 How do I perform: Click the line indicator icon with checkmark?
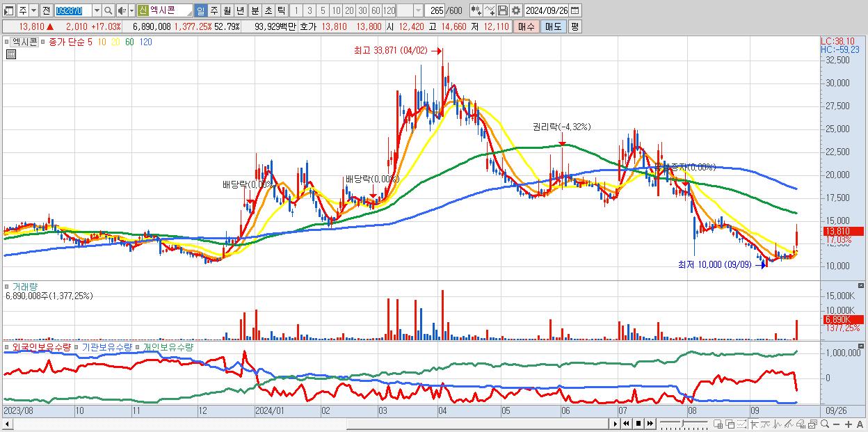490,10
